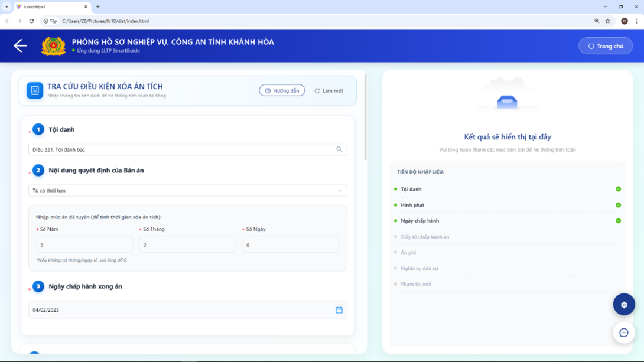This screenshot has width=644, height=362.
Task: Open the Chrome three-dot menu
Action: point(636,21)
